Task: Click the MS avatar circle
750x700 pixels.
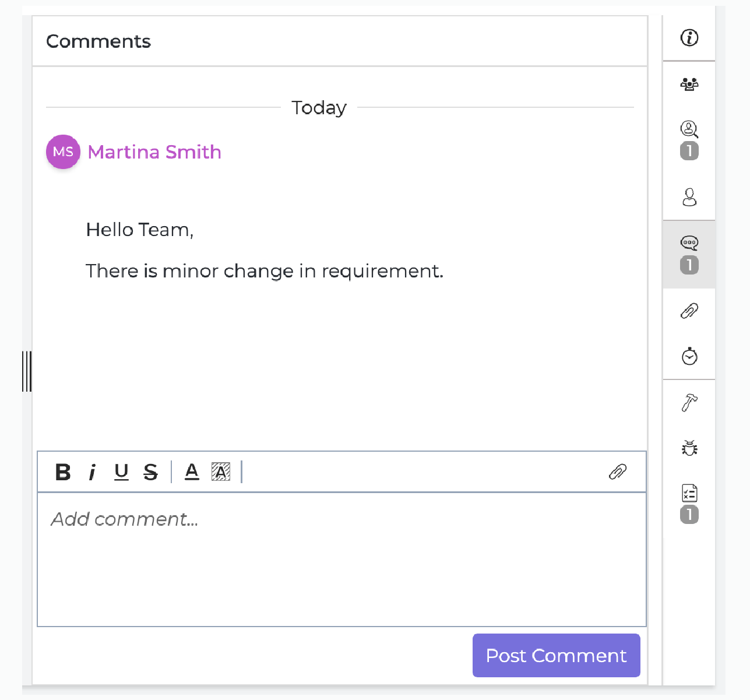Action: [63, 152]
